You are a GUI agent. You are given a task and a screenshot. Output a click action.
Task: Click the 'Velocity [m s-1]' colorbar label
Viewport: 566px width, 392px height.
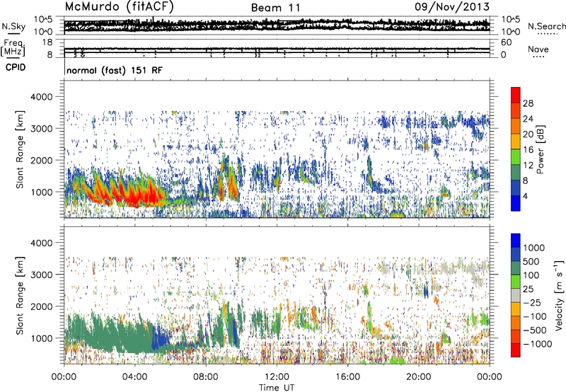click(559, 295)
